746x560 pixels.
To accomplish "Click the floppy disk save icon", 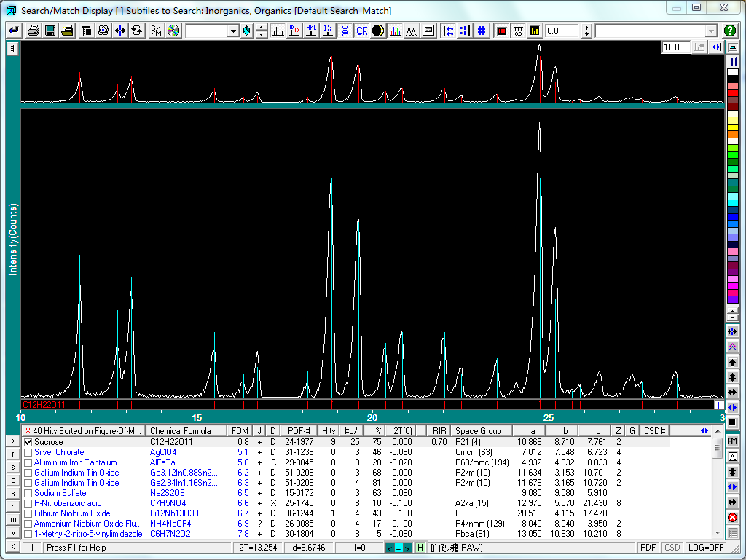I will [x=50, y=31].
